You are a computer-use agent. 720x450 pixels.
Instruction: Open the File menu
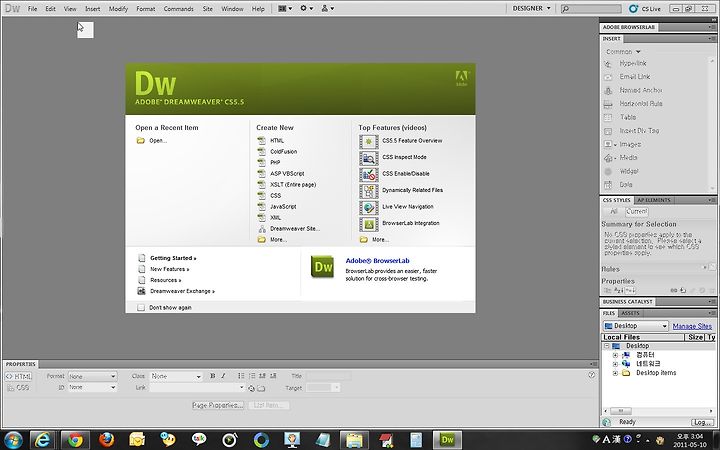click(x=33, y=8)
